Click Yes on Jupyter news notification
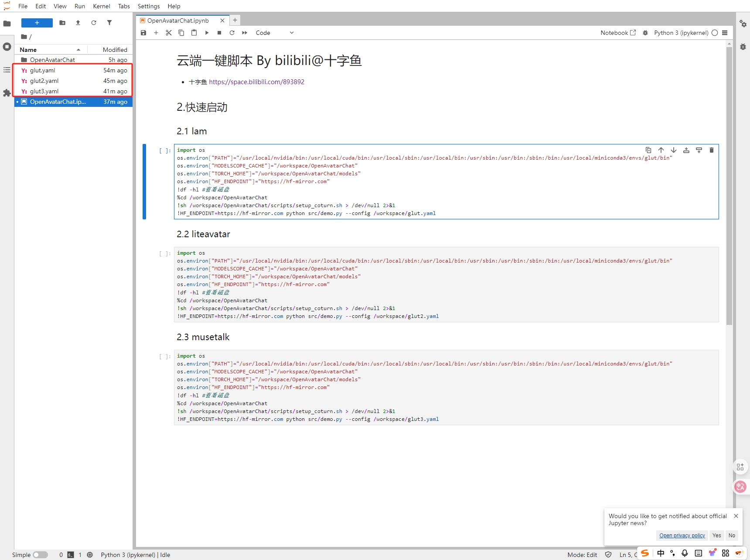This screenshot has height=560, width=750. point(716,536)
